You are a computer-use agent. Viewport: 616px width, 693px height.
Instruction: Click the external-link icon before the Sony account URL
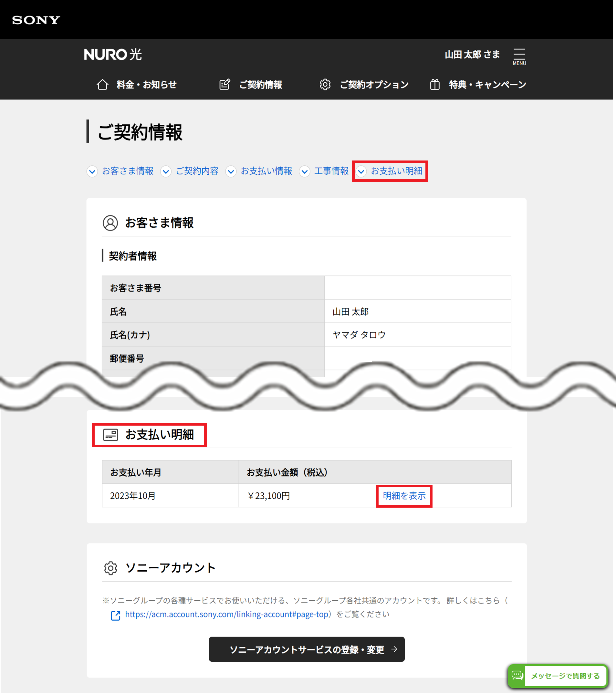[115, 615]
